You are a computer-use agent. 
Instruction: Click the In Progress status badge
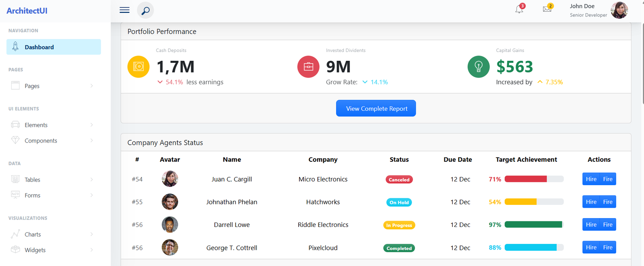click(399, 225)
